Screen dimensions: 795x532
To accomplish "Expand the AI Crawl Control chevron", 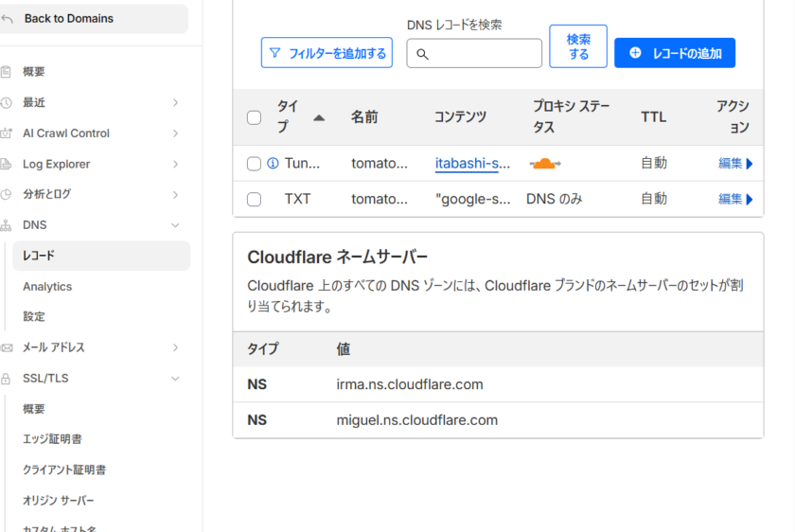I will pos(175,133).
